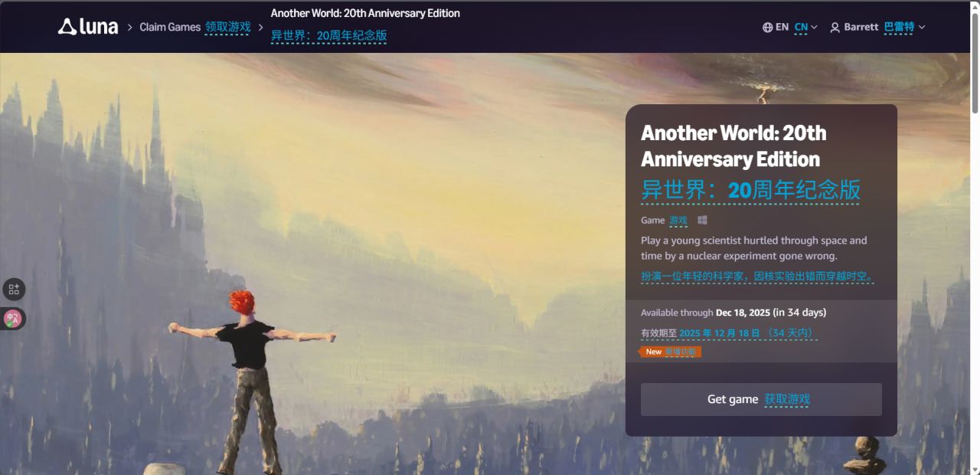Click the Game category label
Image resolution: width=980 pixels, height=475 pixels.
point(653,221)
